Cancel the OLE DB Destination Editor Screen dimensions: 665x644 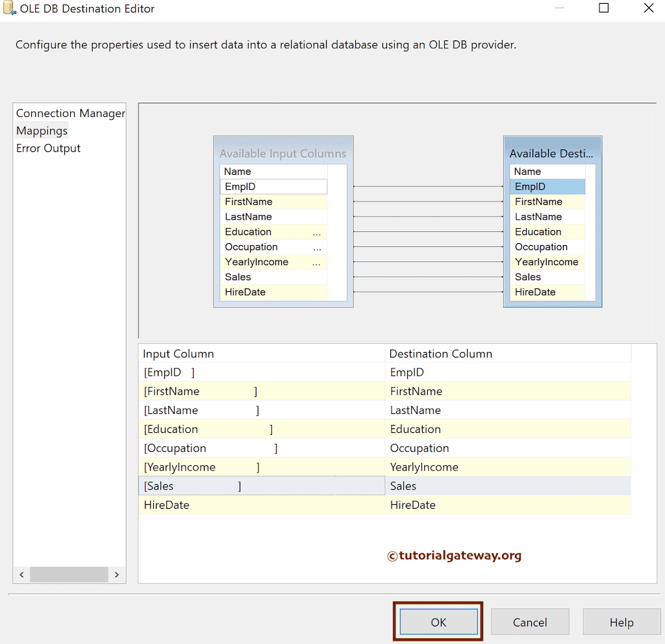(x=530, y=622)
